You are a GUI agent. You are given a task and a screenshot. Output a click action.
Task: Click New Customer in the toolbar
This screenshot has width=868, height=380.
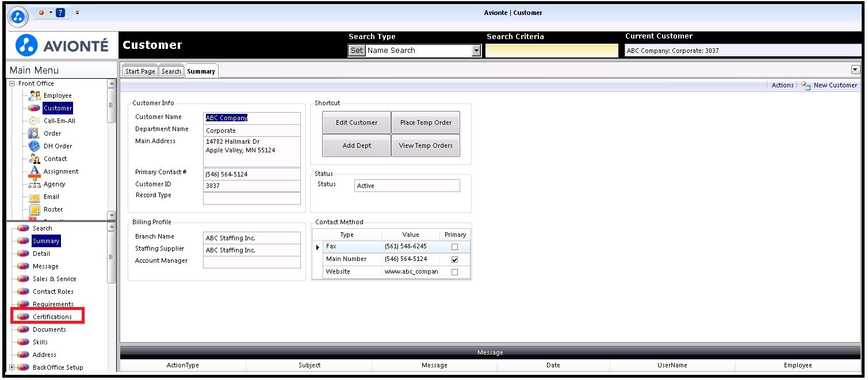coord(829,85)
